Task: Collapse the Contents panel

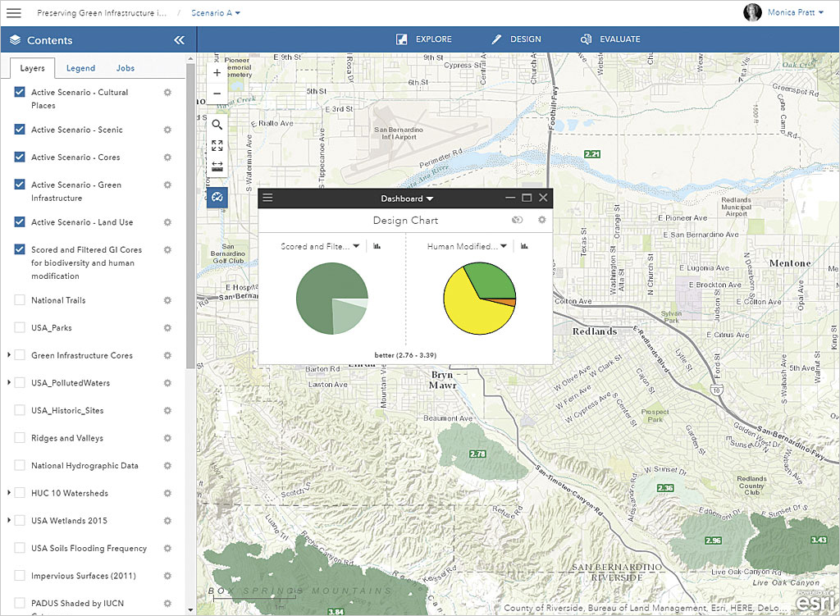Action: click(x=179, y=40)
